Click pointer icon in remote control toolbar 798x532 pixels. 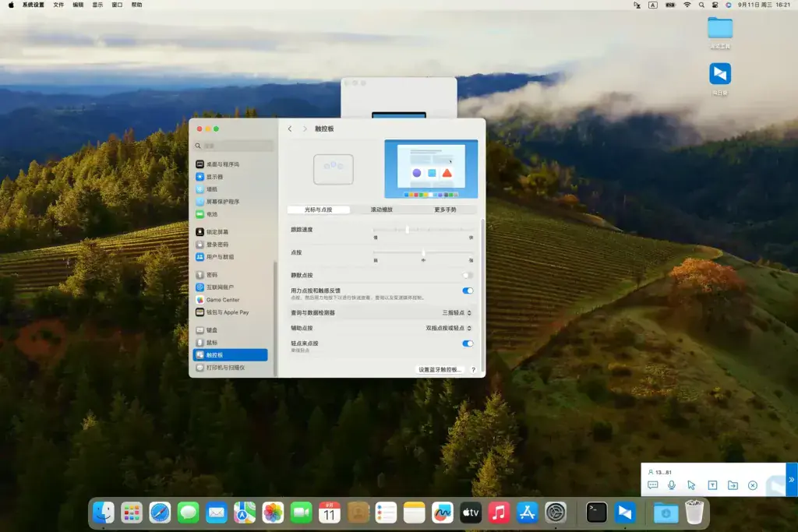coord(691,485)
